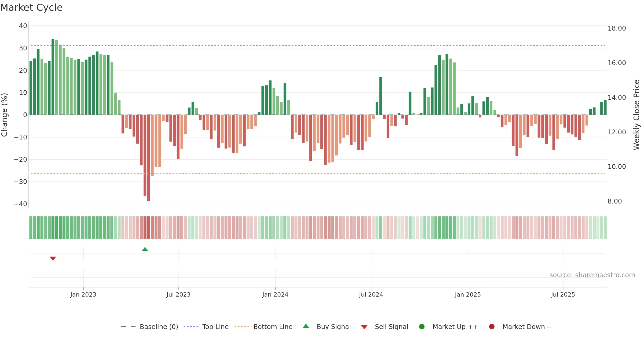Toggle the Baseline (0) legend entry
Screen dimensions: 644x362
[x=149, y=327]
